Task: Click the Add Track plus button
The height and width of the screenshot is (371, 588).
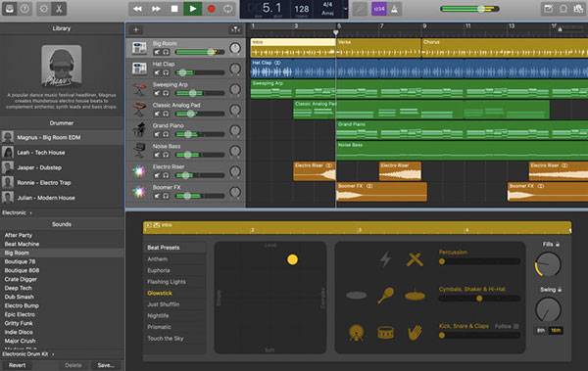Action: (x=136, y=29)
